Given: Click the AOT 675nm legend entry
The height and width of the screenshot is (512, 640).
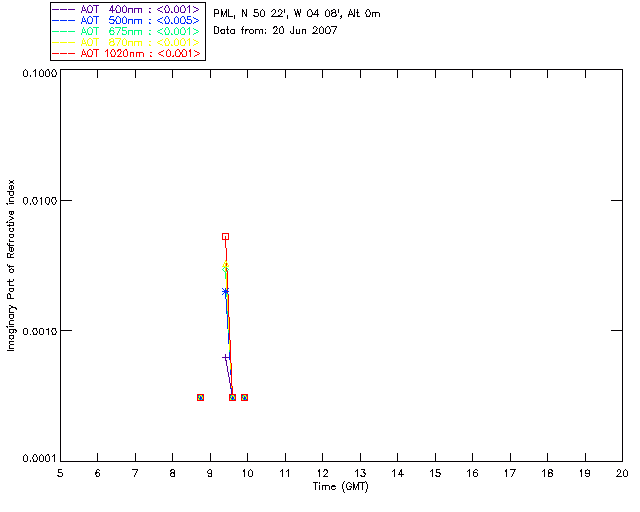Looking at the screenshot, I should coord(127,31).
